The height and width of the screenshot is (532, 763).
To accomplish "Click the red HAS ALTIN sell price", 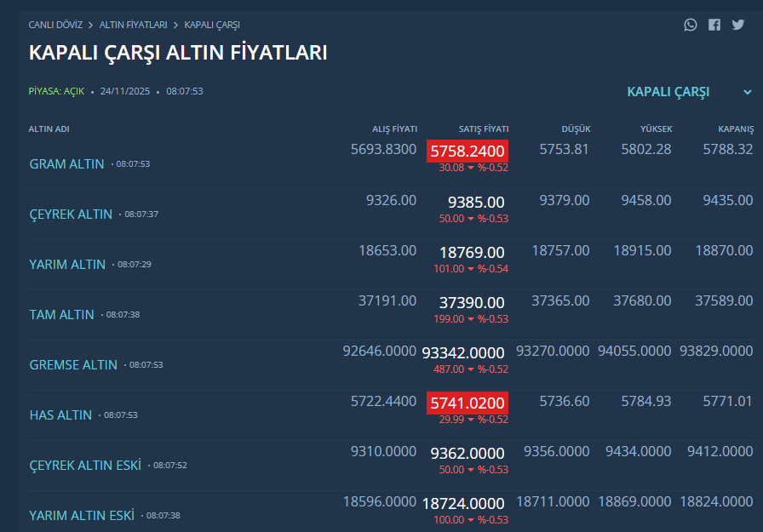I will (x=468, y=403).
